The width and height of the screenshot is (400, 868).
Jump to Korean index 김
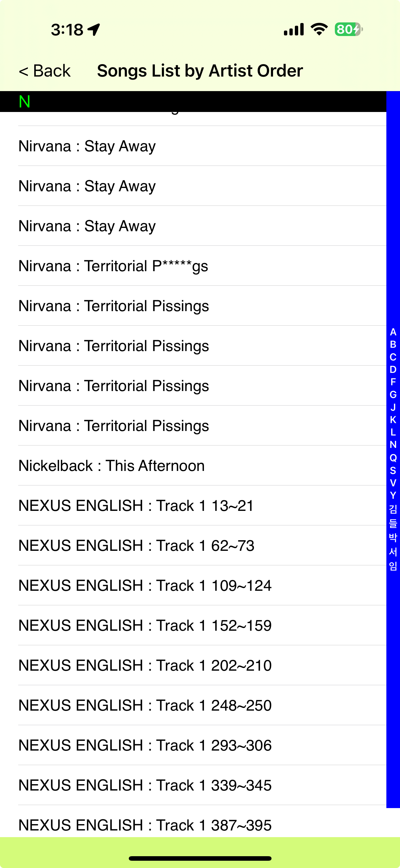click(393, 509)
